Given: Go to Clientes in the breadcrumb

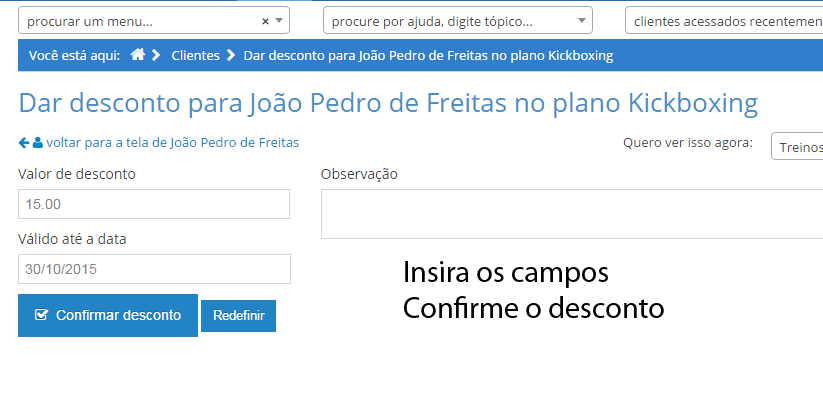Looking at the screenshot, I should tap(195, 56).
